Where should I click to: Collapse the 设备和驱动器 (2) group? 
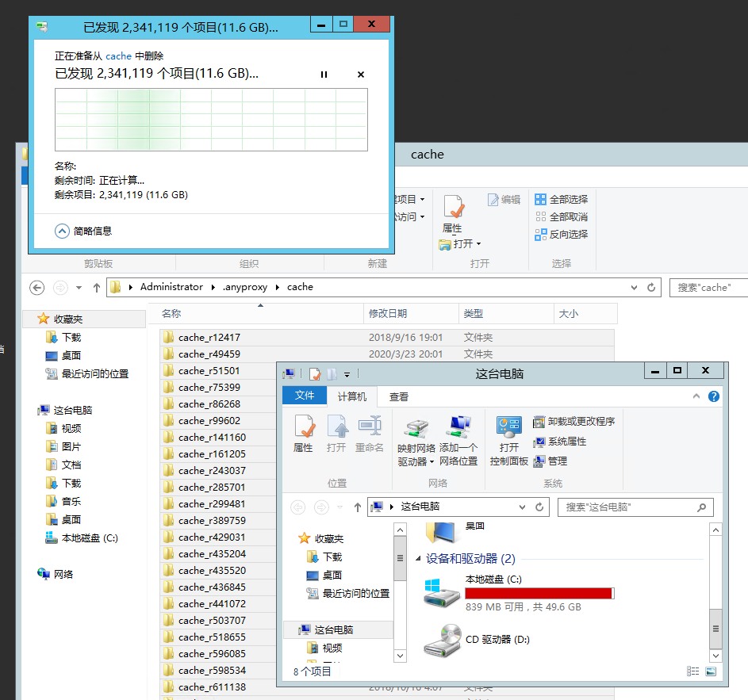[418, 558]
